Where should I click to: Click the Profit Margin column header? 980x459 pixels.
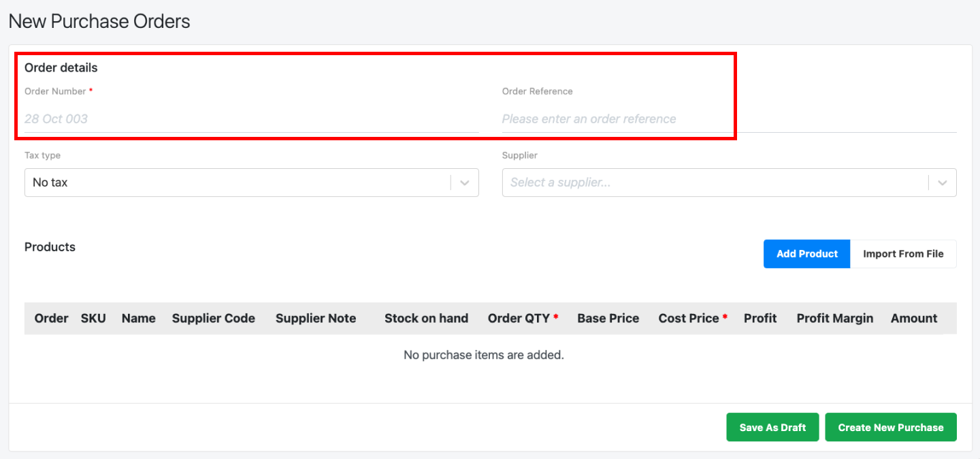(835, 318)
